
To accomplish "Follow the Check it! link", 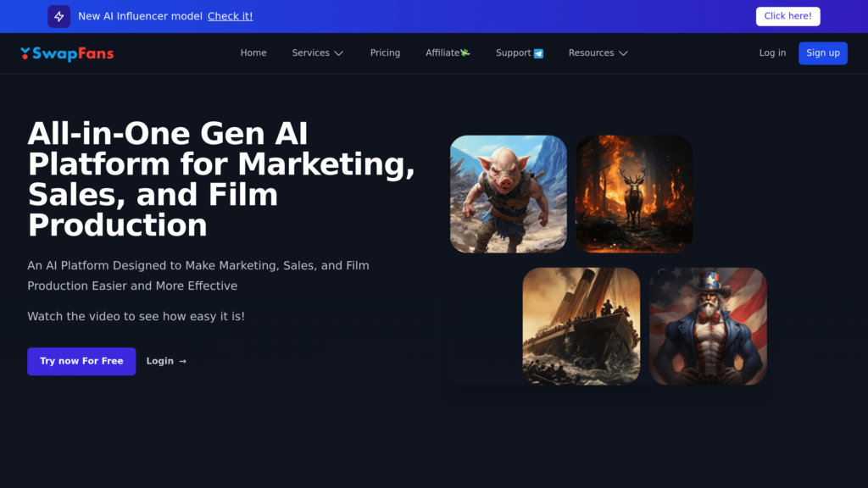I will [x=230, y=15].
